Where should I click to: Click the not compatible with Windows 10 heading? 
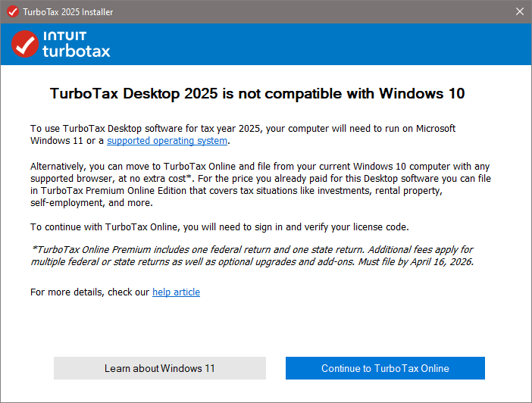257,94
